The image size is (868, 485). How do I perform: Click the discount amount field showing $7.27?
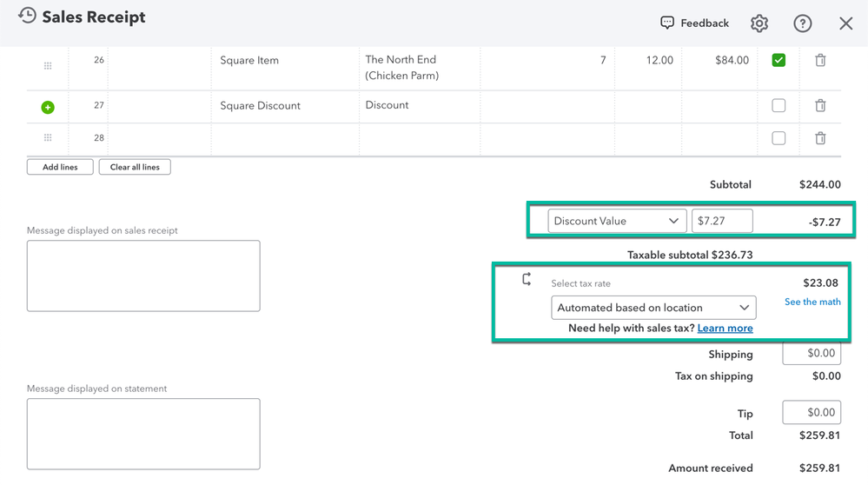[x=721, y=222]
